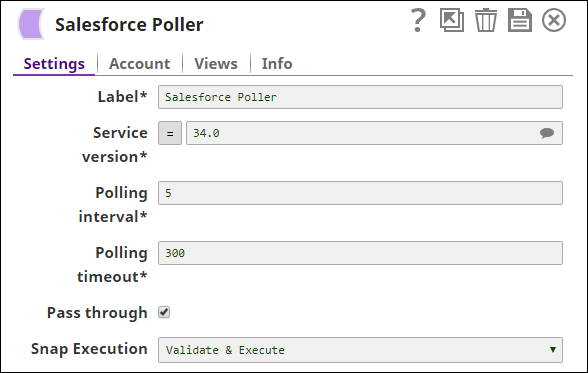
Task: Open the Service version suggestion bubble icon
Action: [x=547, y=133]
